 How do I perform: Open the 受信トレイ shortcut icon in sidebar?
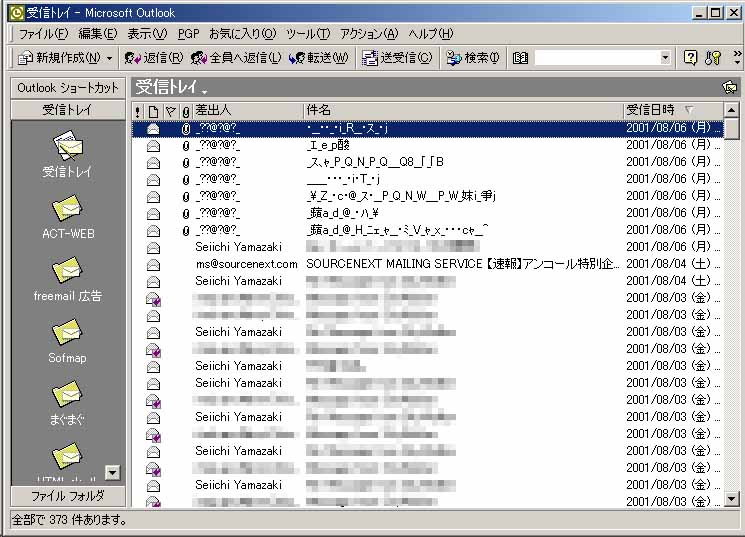68,149
